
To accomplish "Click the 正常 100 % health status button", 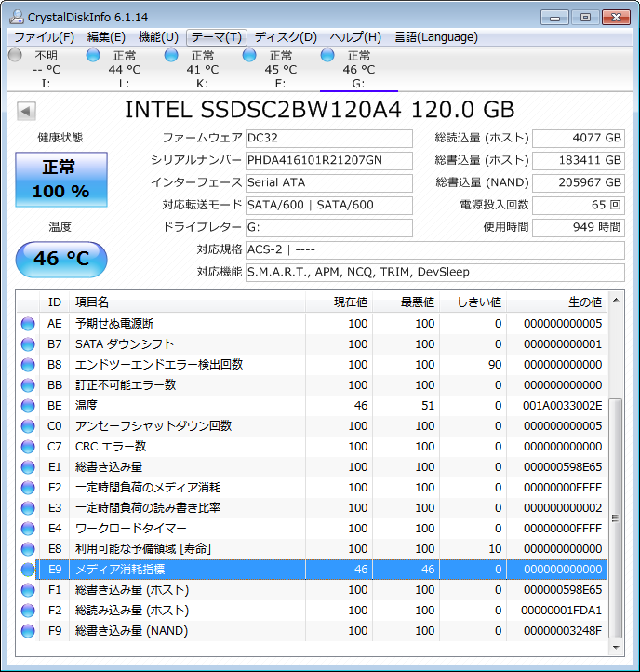I will tap(61, 179).
